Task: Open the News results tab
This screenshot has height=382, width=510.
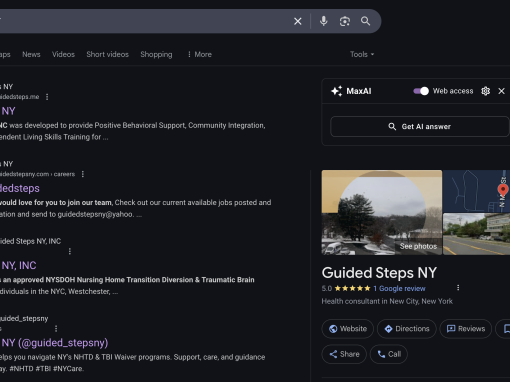Action: pyautogui.click(x=31, y=54)
